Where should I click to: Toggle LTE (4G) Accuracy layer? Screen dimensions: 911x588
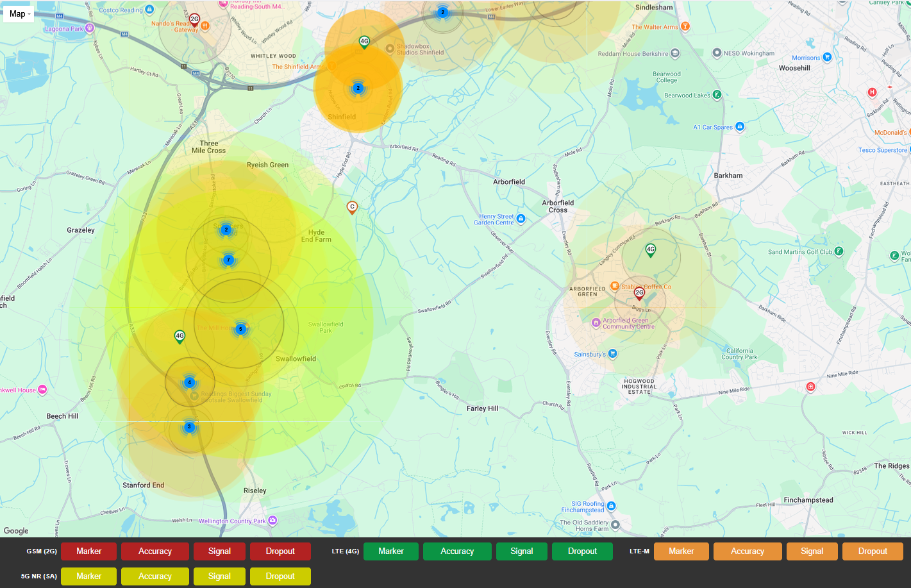tap(457, 551)
